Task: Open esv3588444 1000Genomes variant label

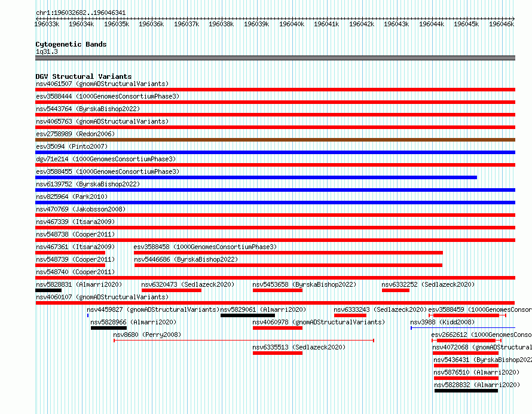Action: tap(108, 96)
